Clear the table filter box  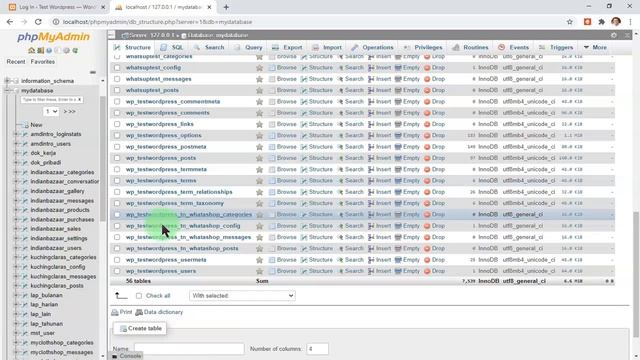pyautogui.click(x=80, y=100)
